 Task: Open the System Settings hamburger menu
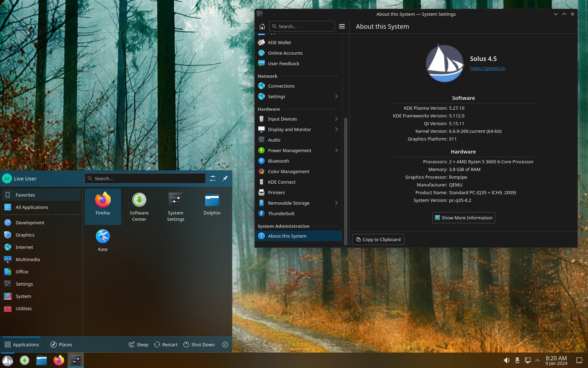click(x=342, y=26)
